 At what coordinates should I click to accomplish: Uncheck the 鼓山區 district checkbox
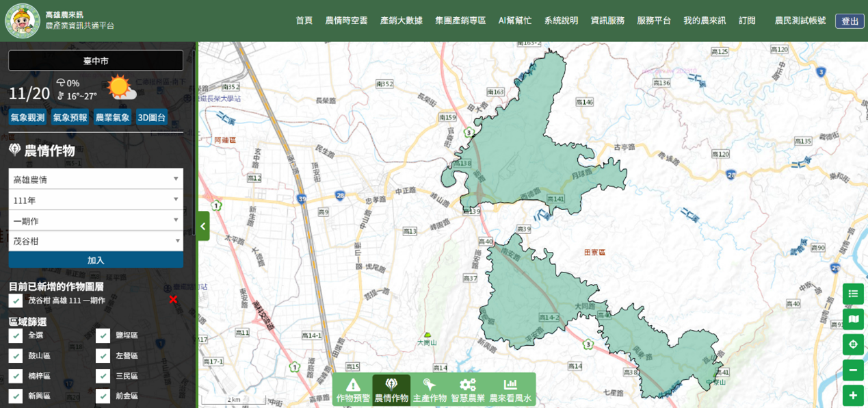click(x=16, y=356)
